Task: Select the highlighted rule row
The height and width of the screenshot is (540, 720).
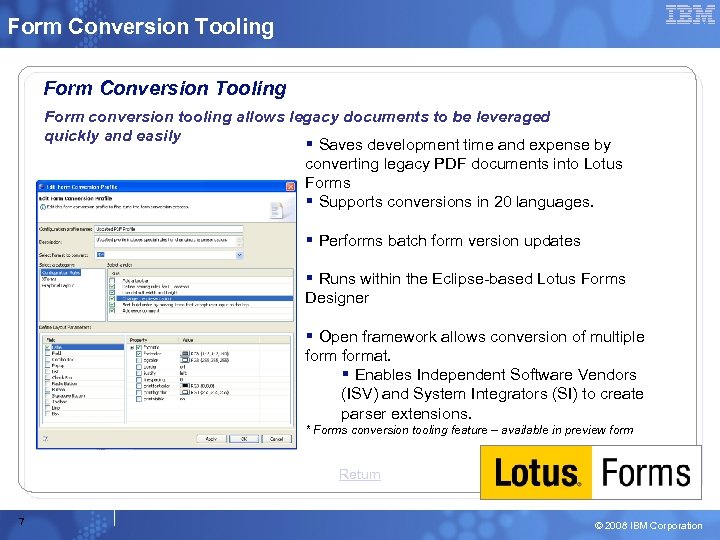Action: click(x=205, y=298)
